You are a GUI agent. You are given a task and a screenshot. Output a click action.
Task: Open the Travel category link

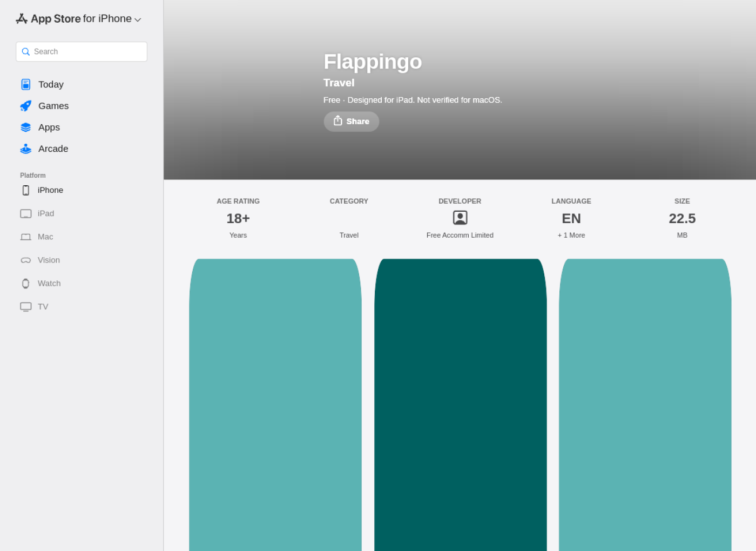349,235
